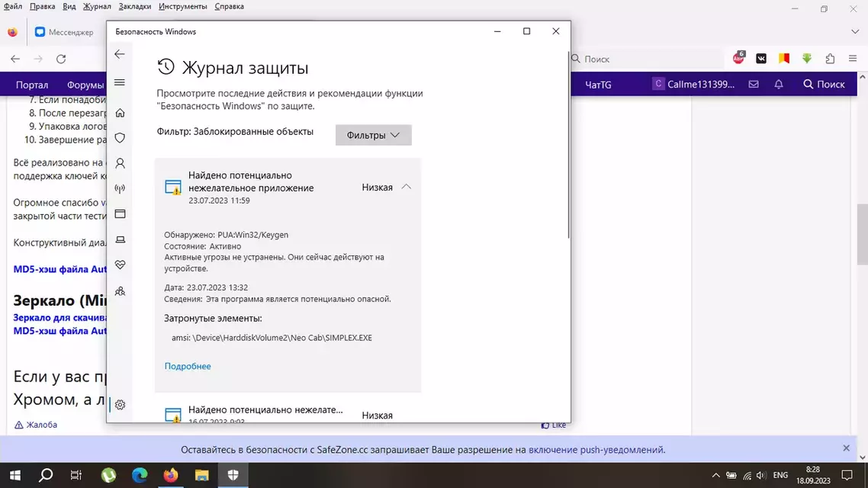Open forum inbox envelope icon
Screen dimensions: 868x488
pos(754,84)
